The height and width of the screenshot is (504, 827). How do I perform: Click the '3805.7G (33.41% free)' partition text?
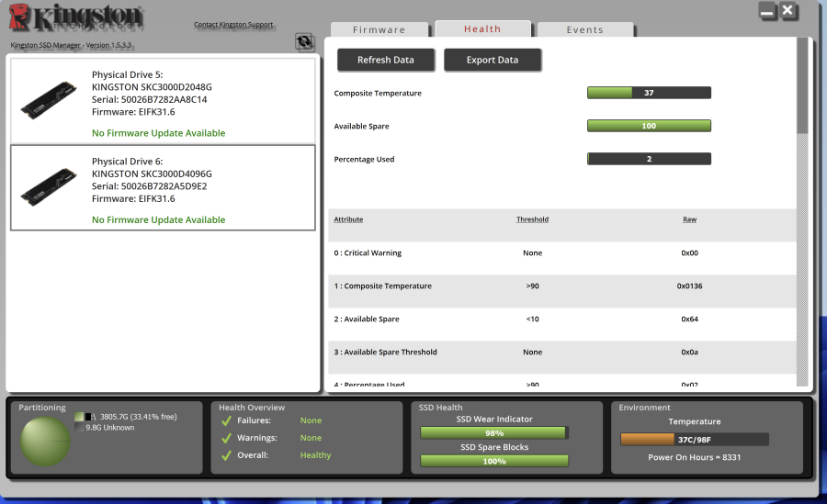[138, 417]
